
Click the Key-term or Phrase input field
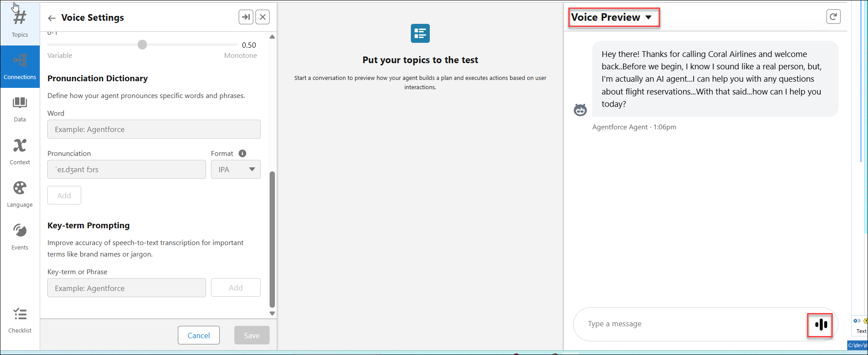click(x=127, y=288)
